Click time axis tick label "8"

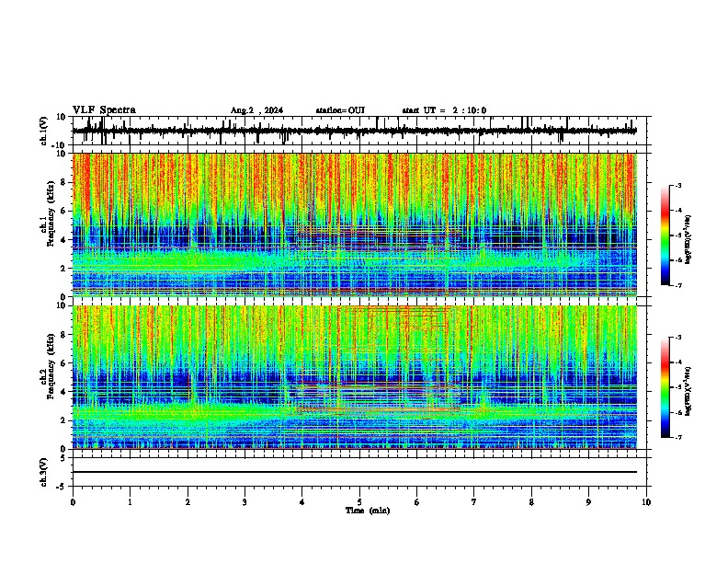click(x=531, y=502)
